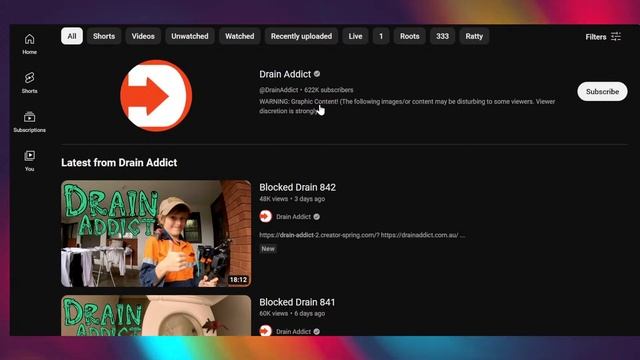Open Blocked Drain 842 video title

[298, 187]
